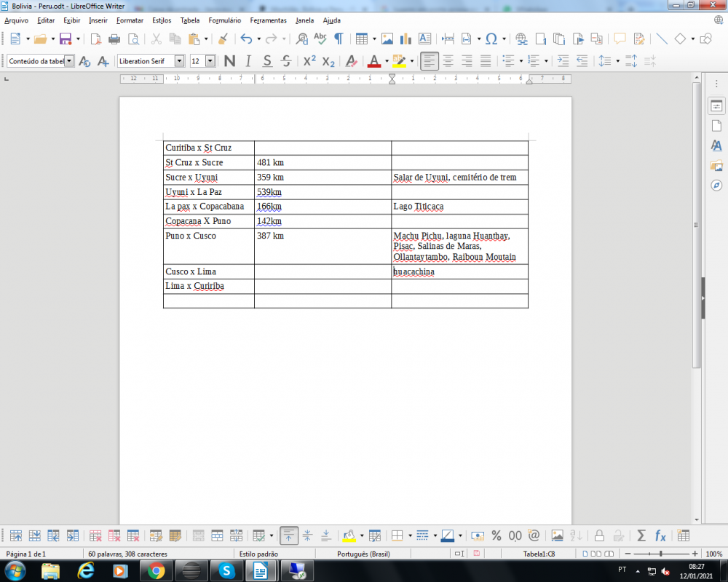Toggle bold formatting (N button)
The image size is (728, 582).
[x=229, y=61]
